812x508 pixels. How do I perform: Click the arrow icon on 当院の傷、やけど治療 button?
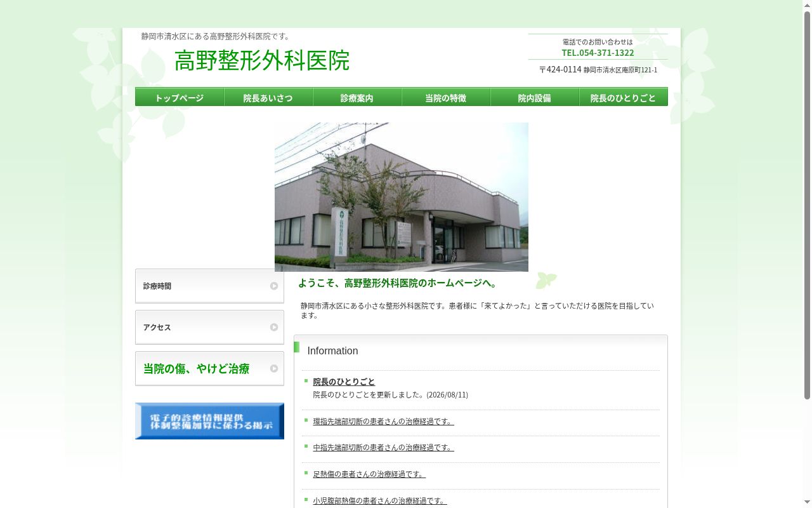point(274,369)
